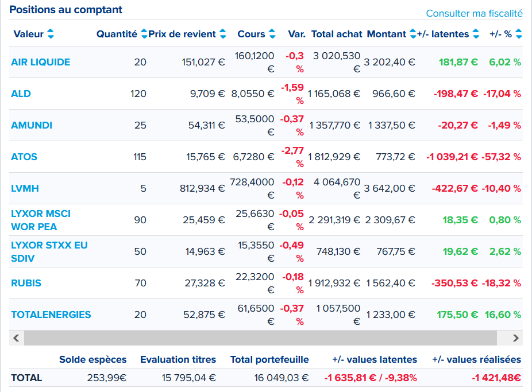The width and height of the screenshot is (532, 392).
Task: Click Total portefeuille value 16 049,03 €
Action: [x=282, y=378]
